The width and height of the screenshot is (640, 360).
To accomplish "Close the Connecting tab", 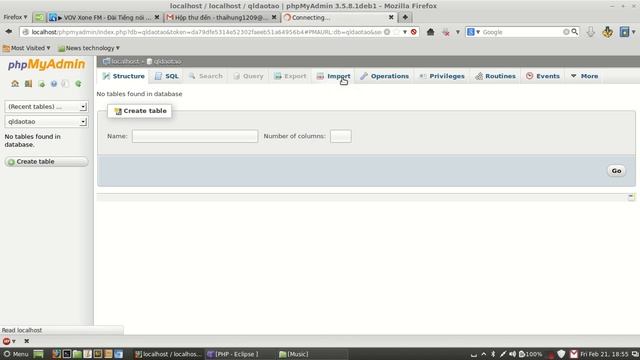I will tap(391, 17).
